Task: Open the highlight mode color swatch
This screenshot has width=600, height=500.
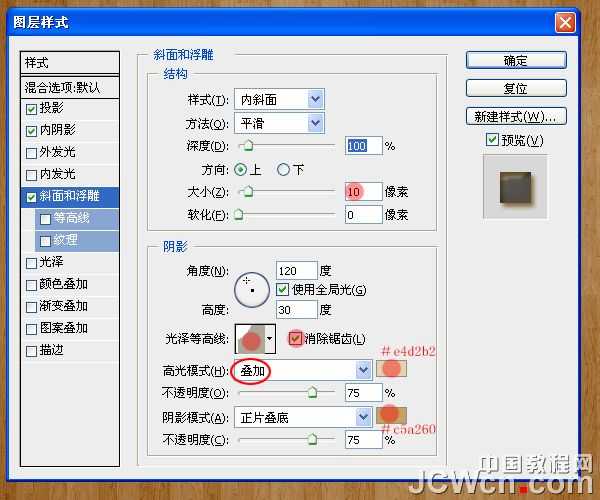Action: tap(391, 368)
